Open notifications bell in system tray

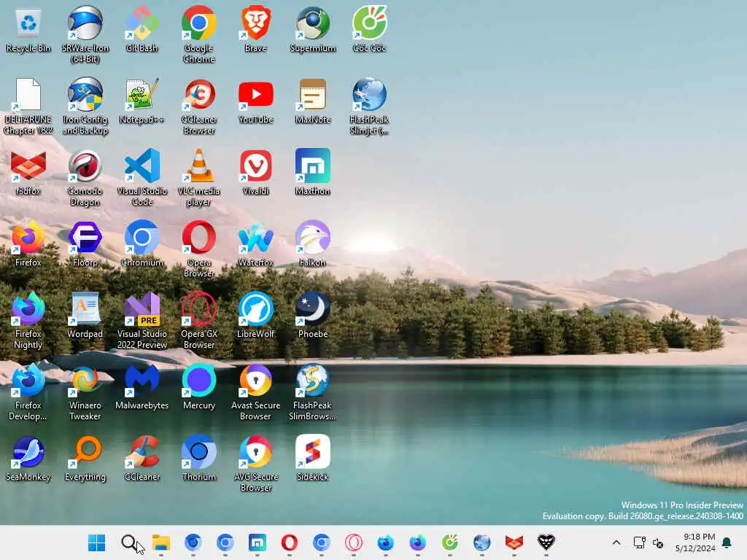(x=727, y=542)
